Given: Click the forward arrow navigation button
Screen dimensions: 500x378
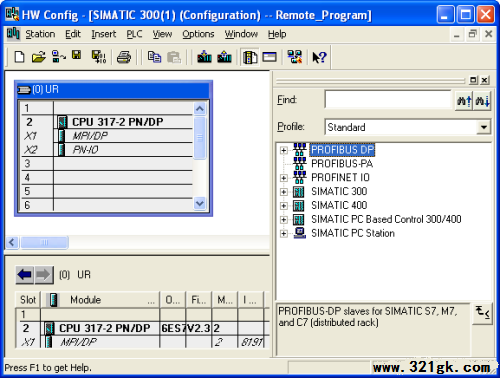Looking at the screenshot, I should [44, 275].
